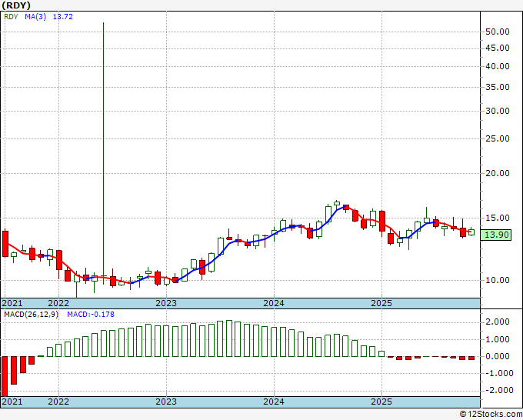Click 2023 on the price chart timeline
Image resolution: width=523 pixels, height=420 pixels.
click(166, 303)
